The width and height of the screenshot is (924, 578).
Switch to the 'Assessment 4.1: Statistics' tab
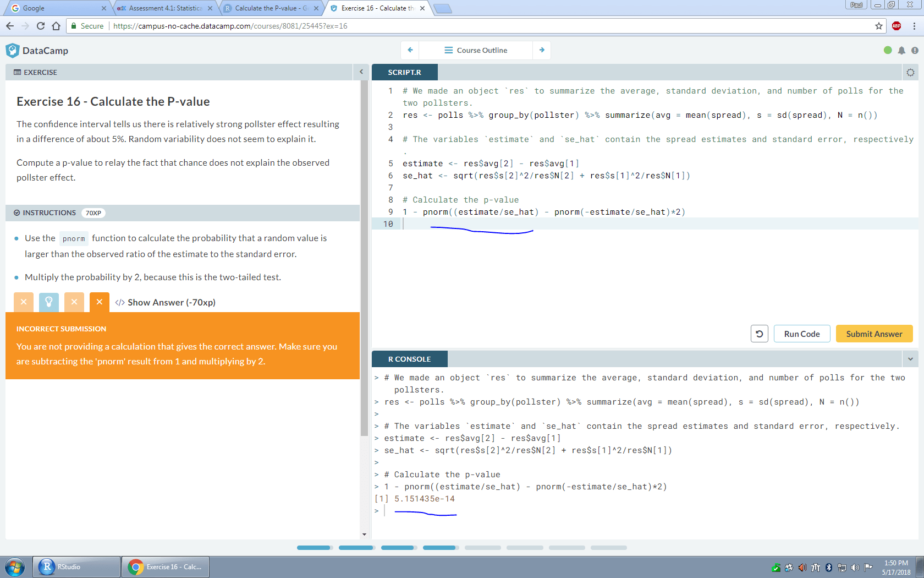[x=162, y=8]
